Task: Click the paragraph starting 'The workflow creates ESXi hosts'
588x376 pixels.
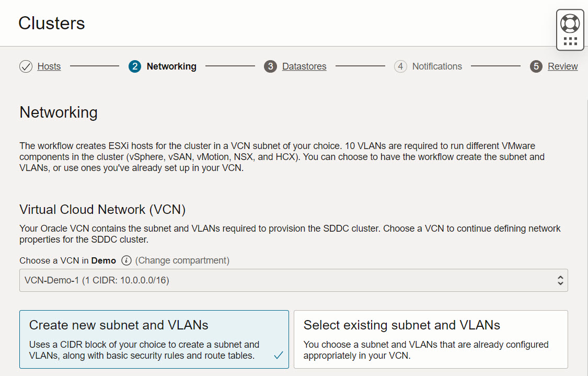Action: (x=282, y=157)
